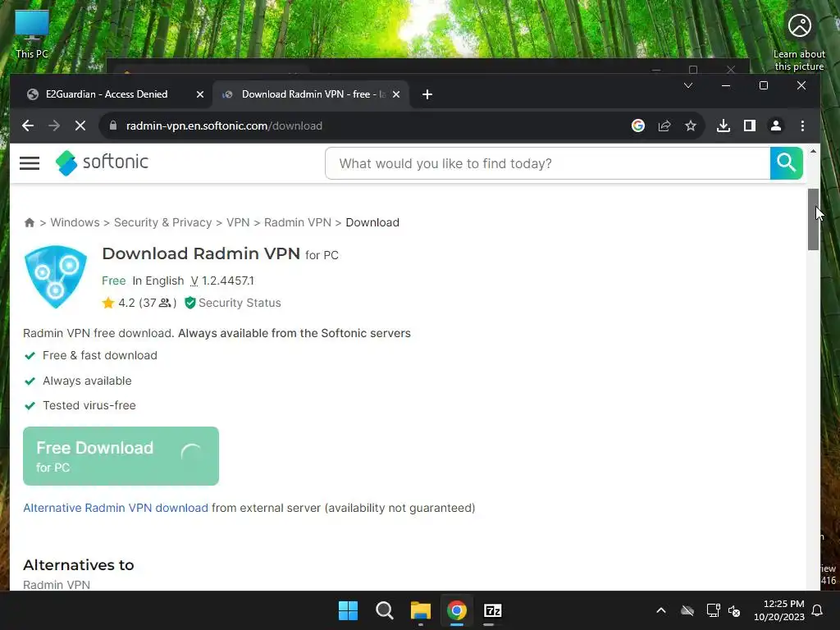Viewport: 840px width, 630px height.
Task: Open clock and date 12:25 PM
Action: click(779, 610)
